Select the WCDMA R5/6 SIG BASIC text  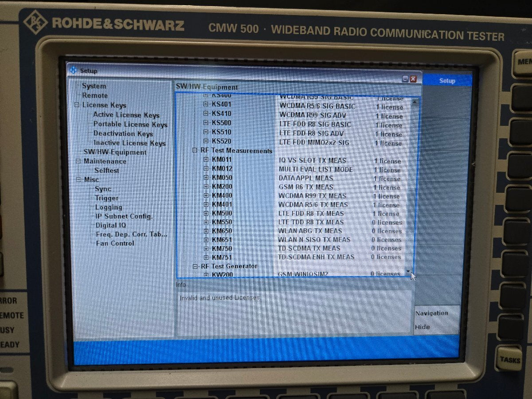pos(317,106)
